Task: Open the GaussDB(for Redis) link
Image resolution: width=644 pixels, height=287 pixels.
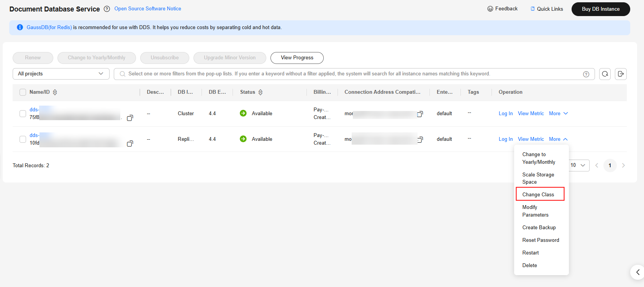Action: (x=49, y=27)
